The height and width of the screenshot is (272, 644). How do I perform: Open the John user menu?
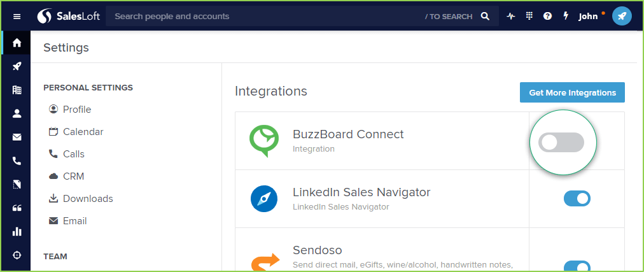click(588, 17)
